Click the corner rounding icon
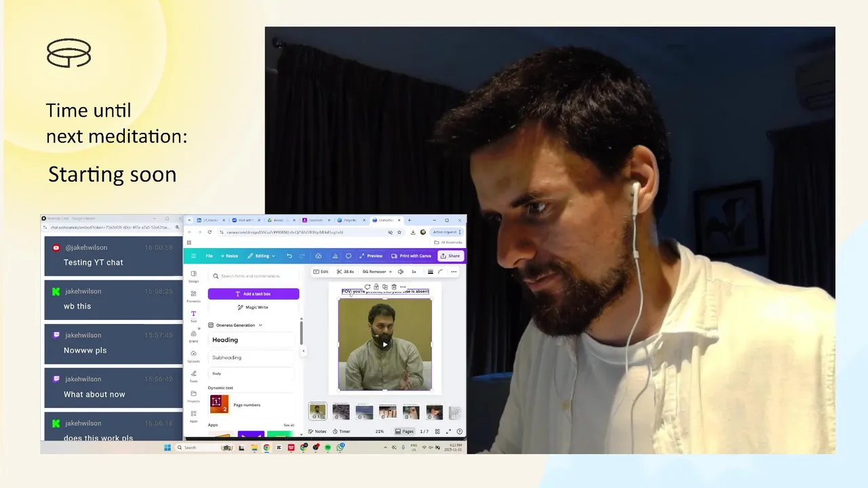The height and width of the screenshot is (488, 868). click(x=440, y=272)
